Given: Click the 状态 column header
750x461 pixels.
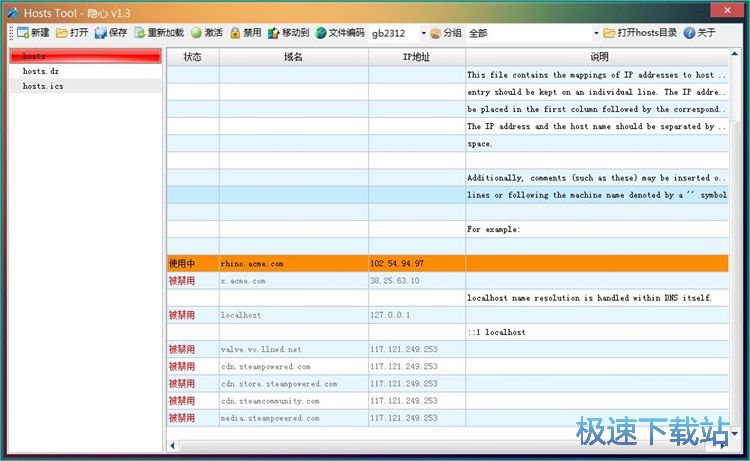Looking at the screenshot, I should [x=192, y=57].
